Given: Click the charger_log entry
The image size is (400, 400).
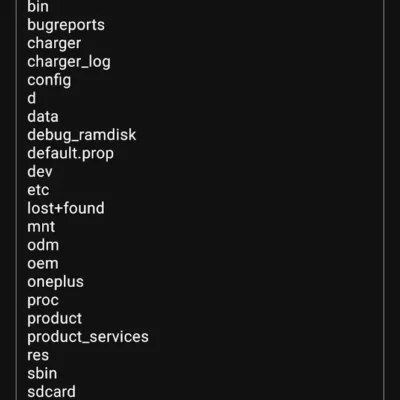Looking at the screenshot, I should pos(69,62).
